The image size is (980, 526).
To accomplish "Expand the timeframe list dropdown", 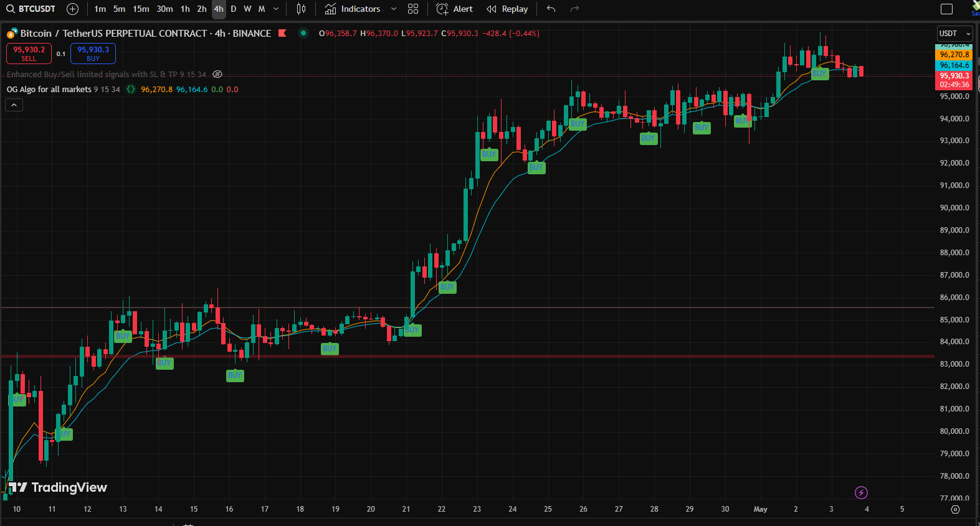I will click(276, 9).
